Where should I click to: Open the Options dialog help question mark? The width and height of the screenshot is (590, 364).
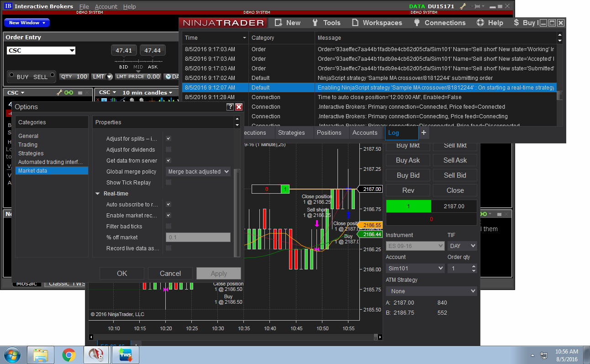tap(230, 107)
